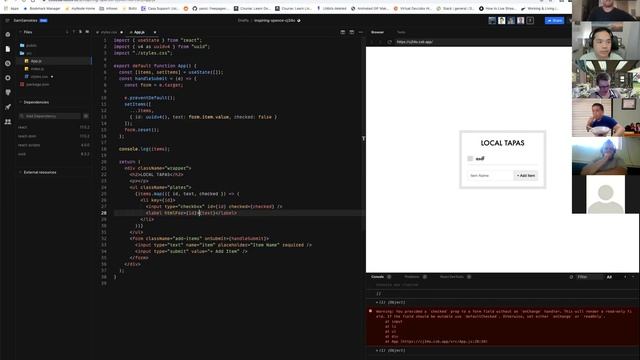Click the extra collaborators count badge

coord(530,20)
